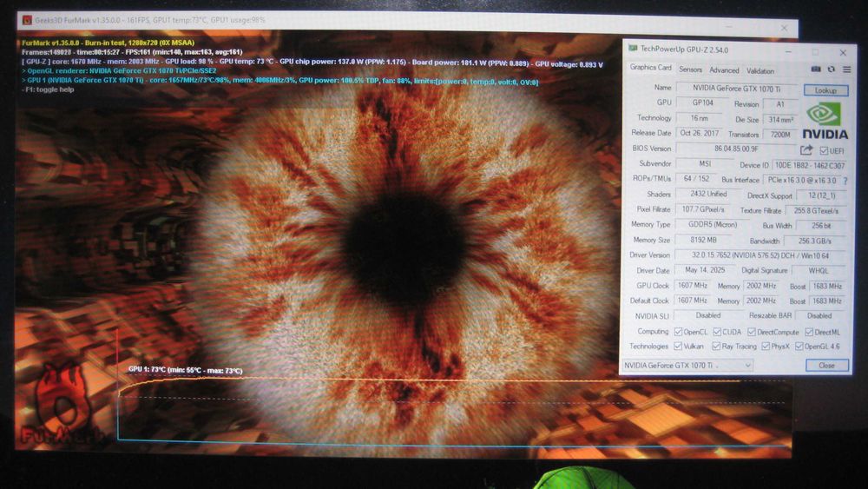Click the Texture Fillrate value
Viewport: 868px width, 489px height.
[x=815, y=211]
